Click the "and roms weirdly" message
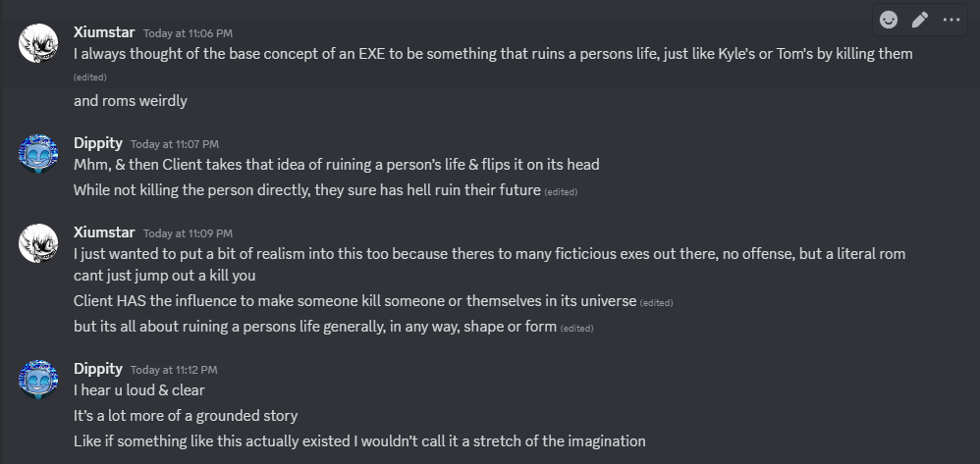The width and height of the screenshot is (980, 464). (x=131, y=100)
